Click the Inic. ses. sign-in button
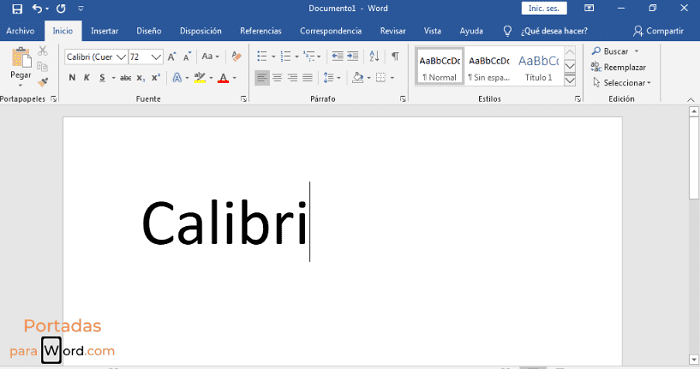Image resolution: width=700 pixels, height=369 pixels. pyautogui.click(x=544, y=8)
